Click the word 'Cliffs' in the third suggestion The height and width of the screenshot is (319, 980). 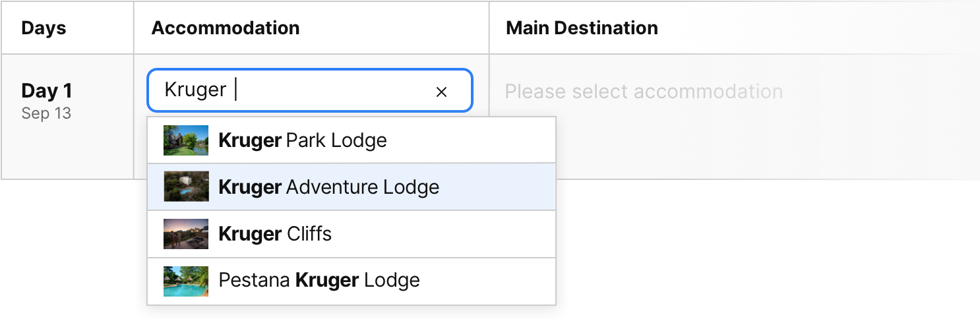[309, 234]
